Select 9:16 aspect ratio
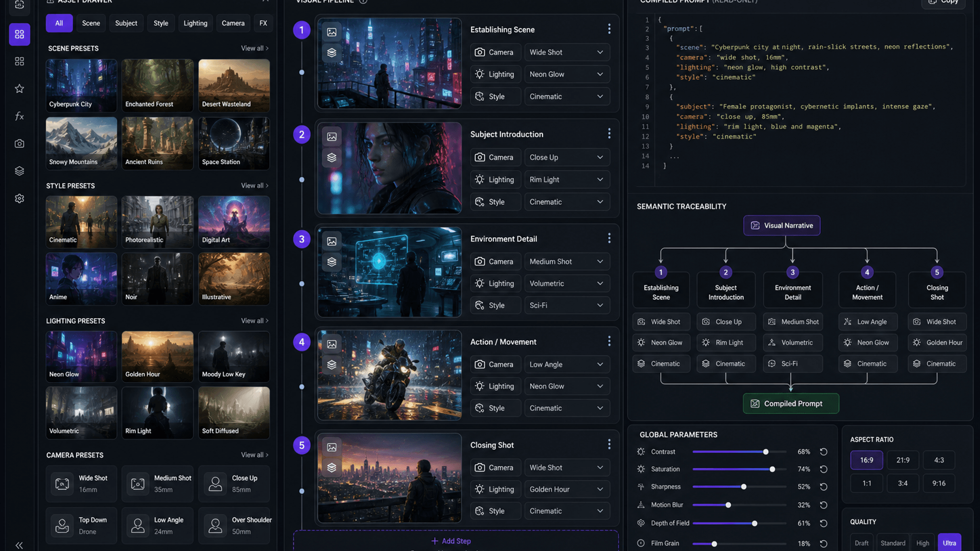This screenshot has height=551, width=980. pos(939,484)
